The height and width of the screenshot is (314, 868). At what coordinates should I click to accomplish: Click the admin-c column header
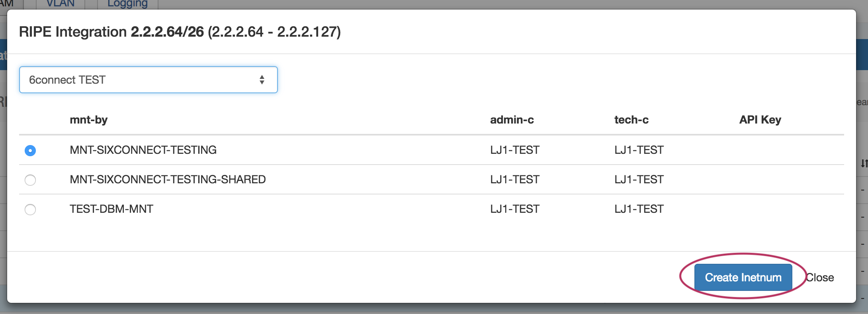click(512, 120)
